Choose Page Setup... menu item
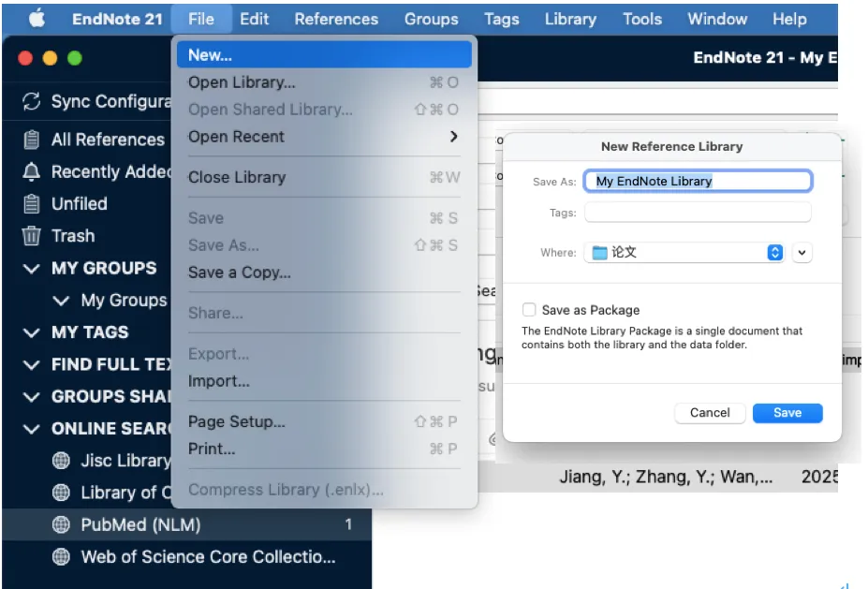868x589 pixels. 324,421
